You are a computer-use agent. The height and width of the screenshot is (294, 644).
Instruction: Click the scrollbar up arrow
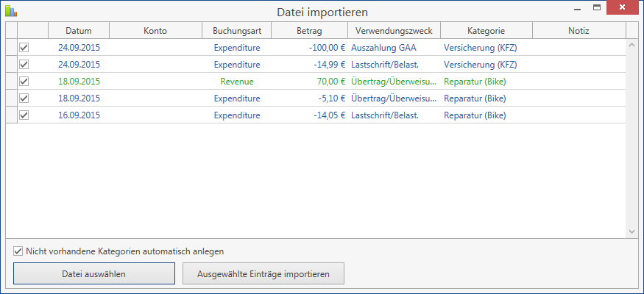click(x=631, y=45)
